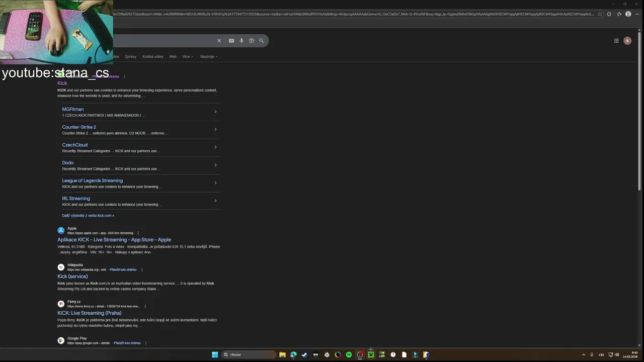Open more options for Firmy.cz result

click(x=145, y=306)
